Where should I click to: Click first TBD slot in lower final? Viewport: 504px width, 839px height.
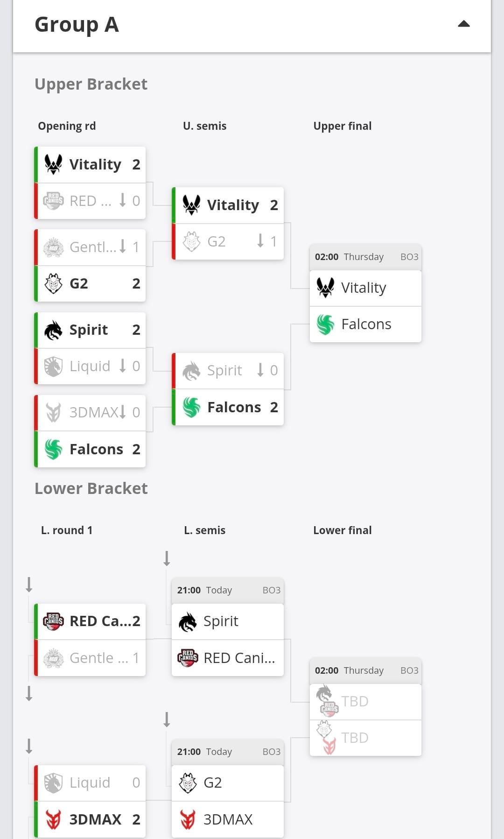coord(365,702)
